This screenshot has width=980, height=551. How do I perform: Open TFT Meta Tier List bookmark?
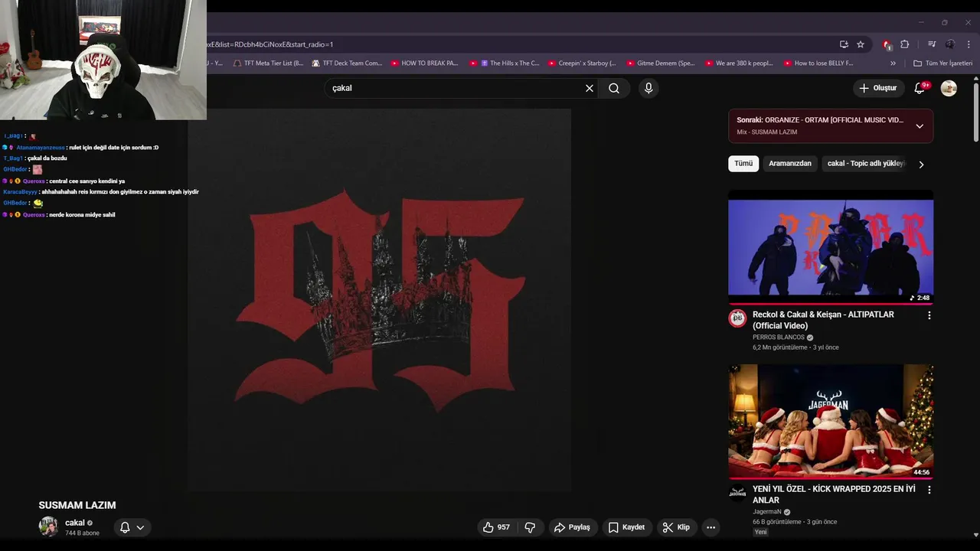(x=269, y=64)
